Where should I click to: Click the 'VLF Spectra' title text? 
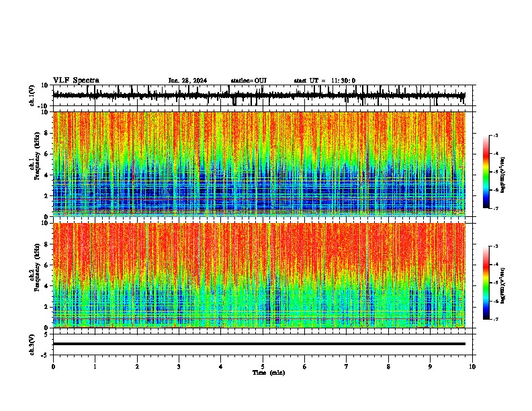[x=76, y=81]
